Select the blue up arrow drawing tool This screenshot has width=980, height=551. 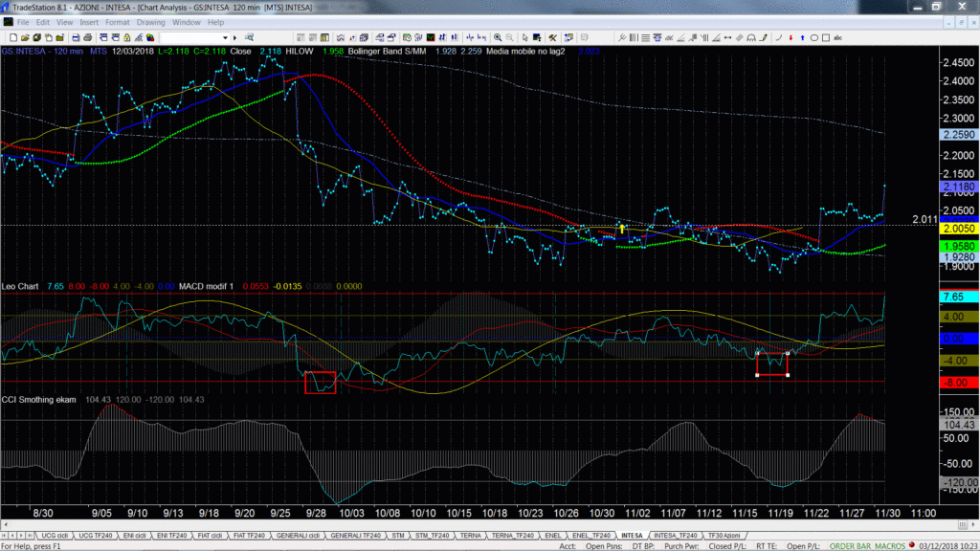[803, 37]
